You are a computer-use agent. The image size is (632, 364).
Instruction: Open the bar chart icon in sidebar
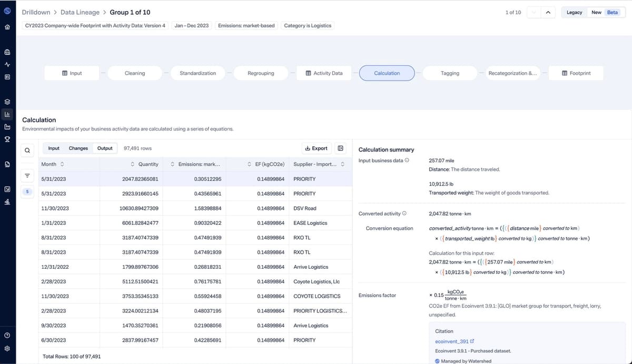[7, 114]
